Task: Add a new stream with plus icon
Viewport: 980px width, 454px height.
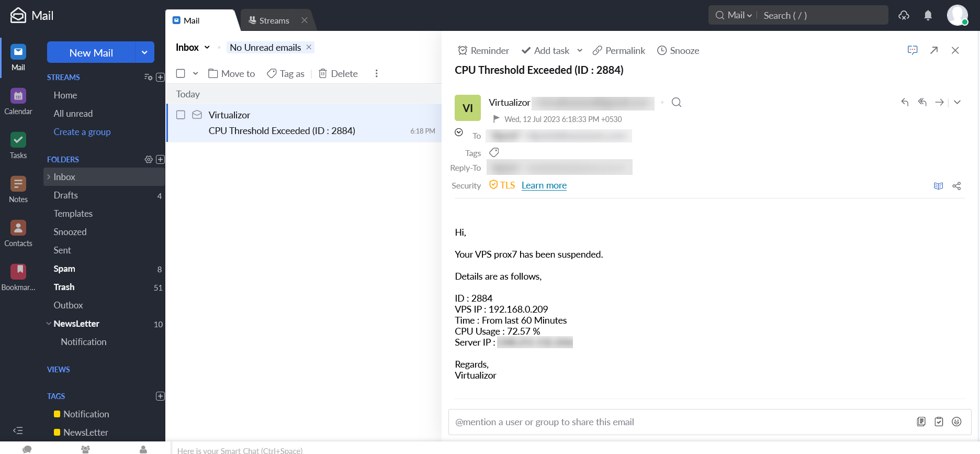Action: coord(160,77)
